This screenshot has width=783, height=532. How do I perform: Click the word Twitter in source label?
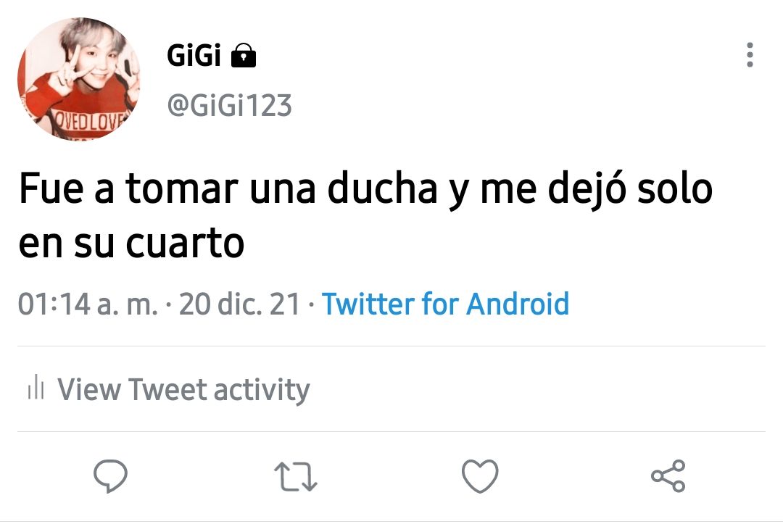[x=368, y=304]
